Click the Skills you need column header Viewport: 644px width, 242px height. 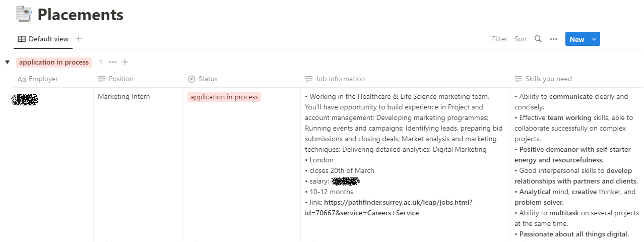coord(543,79)
